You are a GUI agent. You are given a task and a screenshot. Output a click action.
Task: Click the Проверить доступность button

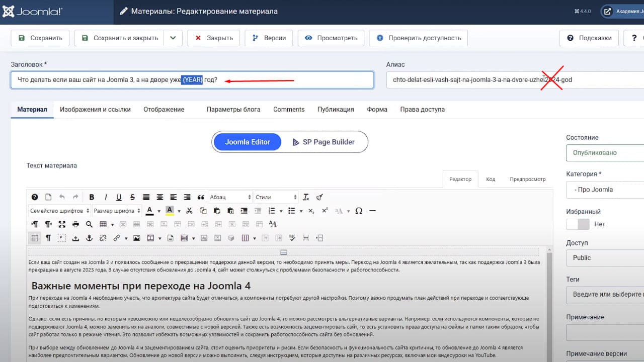pyautogui.click(x=419, y=38)
